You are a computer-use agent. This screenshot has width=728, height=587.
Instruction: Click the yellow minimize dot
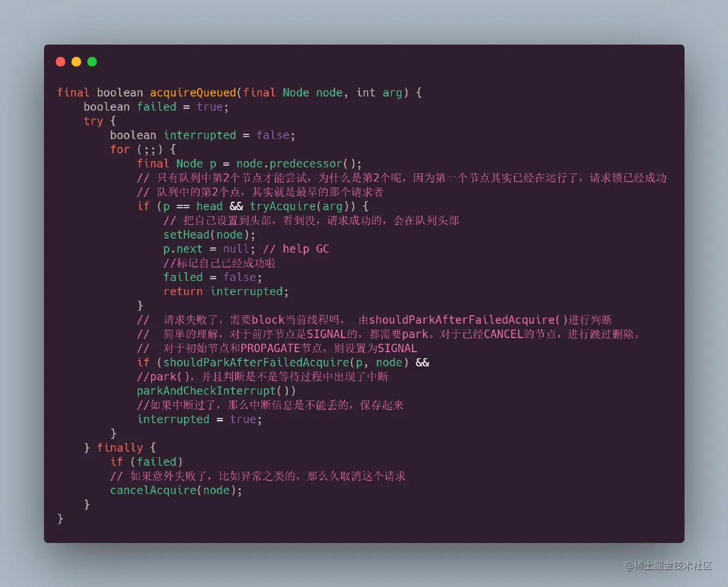[x=77, y=62]
